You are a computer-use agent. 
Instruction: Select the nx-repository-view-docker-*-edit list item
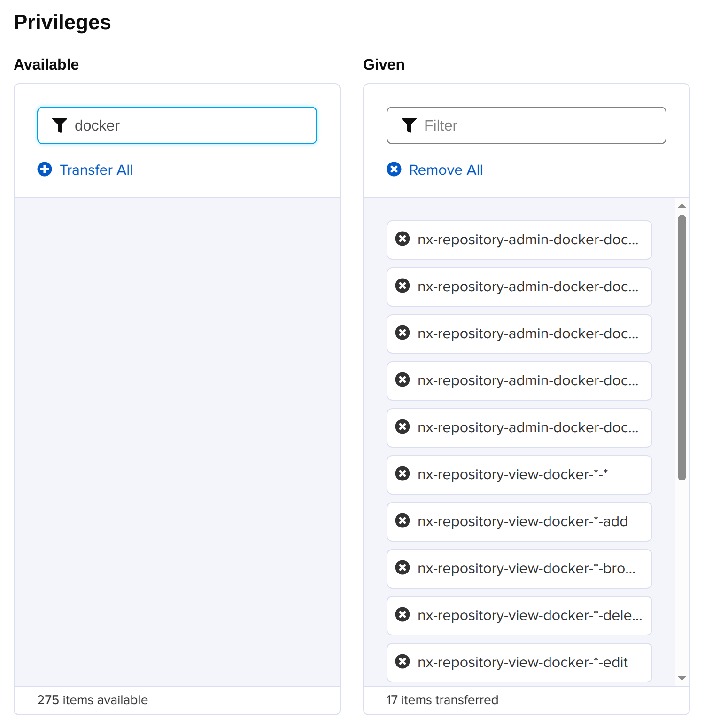tap(519, 663)
